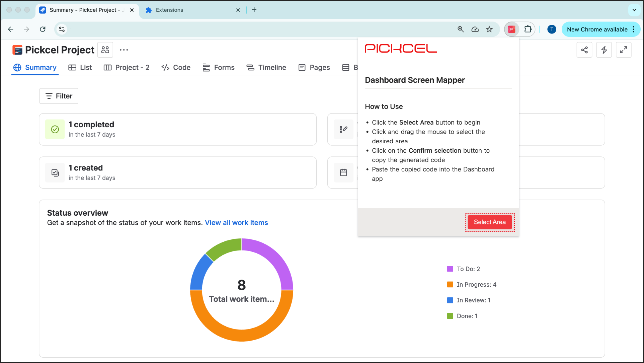
Task: Expand the tab search chevron dropdown
Action: tap(634, 10)
